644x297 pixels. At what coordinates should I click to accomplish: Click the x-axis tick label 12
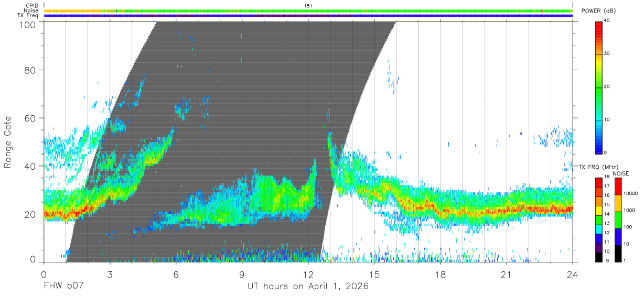(x=308, y=274)
